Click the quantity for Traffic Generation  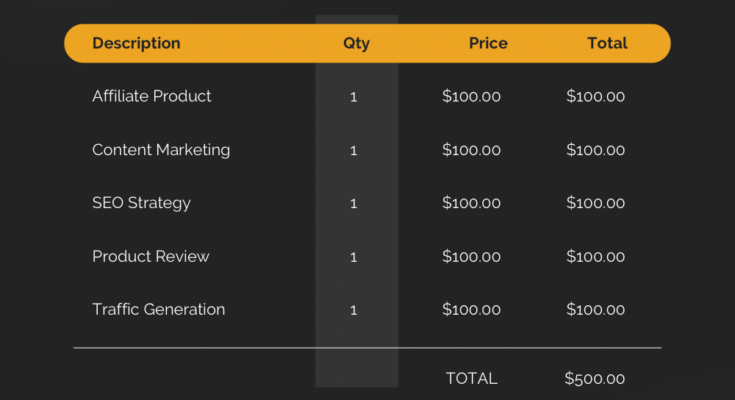(x=353, y=310)
